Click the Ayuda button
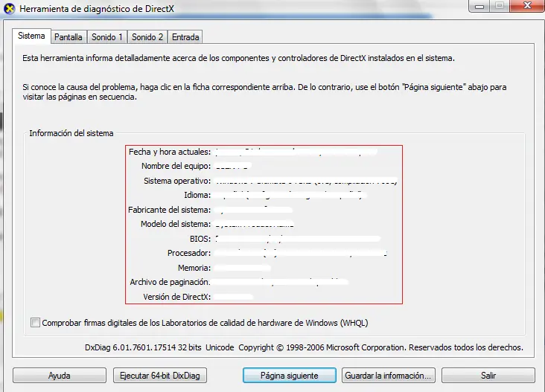 coord(60,376)
